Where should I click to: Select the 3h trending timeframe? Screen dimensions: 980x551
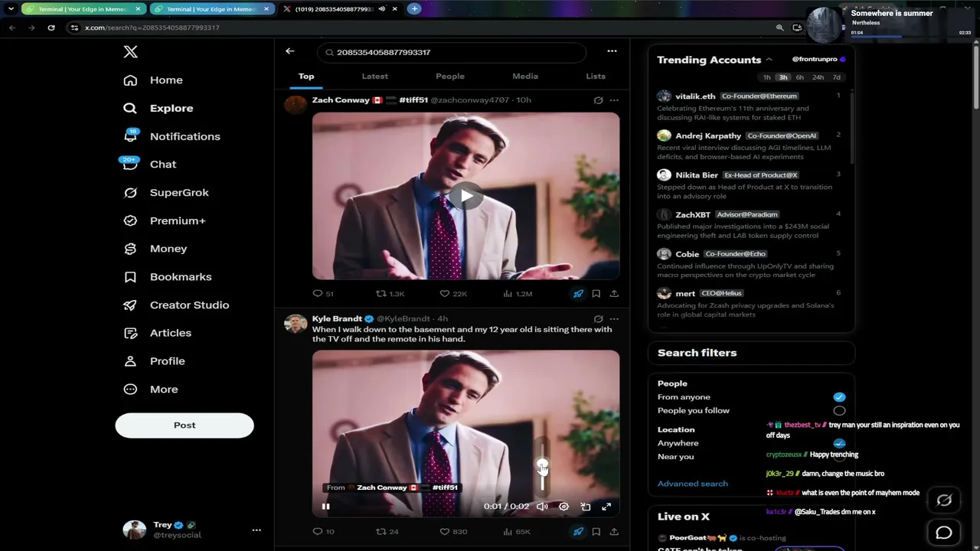point(782,77)
